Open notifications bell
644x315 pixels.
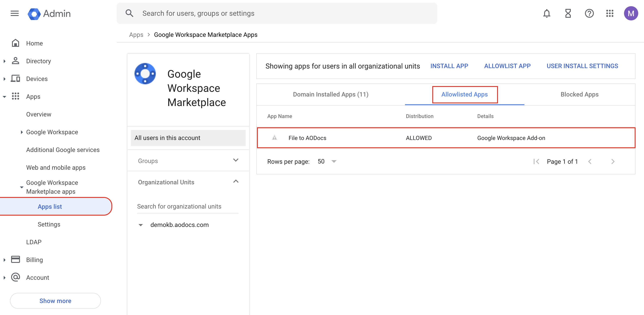(x=547, y=13)
